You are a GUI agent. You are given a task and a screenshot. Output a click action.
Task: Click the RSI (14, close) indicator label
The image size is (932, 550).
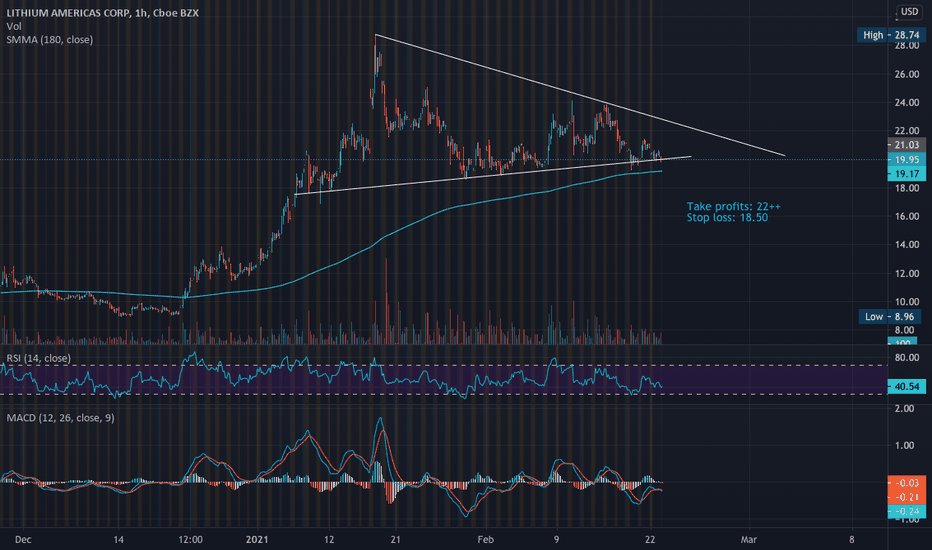coord(39,358)
